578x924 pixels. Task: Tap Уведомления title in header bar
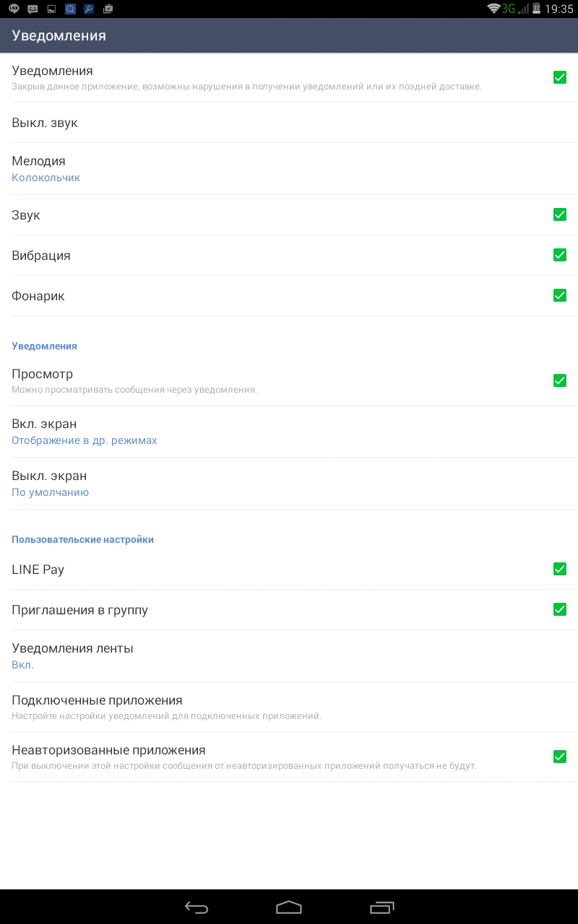tap(59, 35)
